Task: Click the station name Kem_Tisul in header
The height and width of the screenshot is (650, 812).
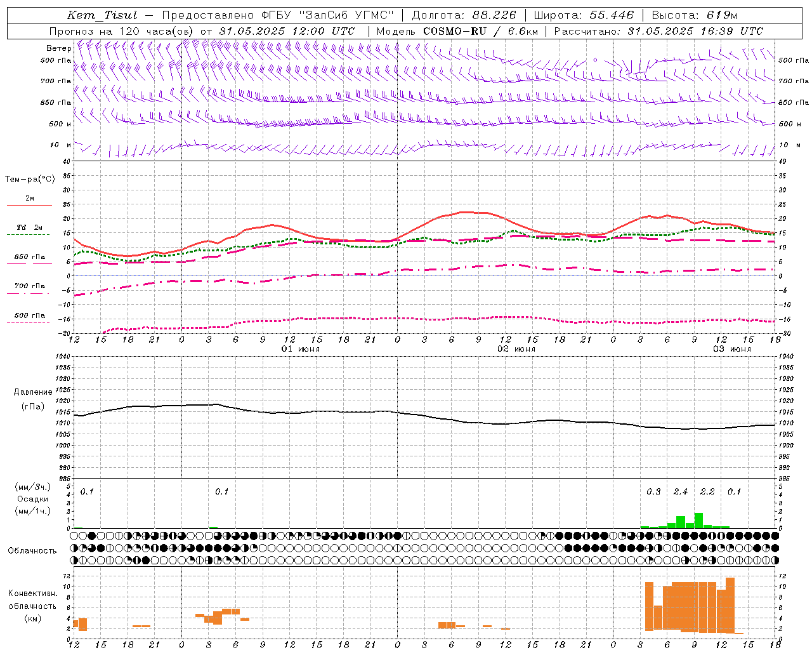Action: pyautogui.click(x=102, y=15)
